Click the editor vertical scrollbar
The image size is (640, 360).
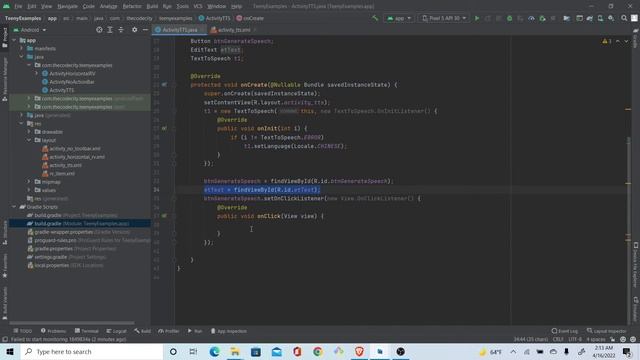(x=628, y=180)
